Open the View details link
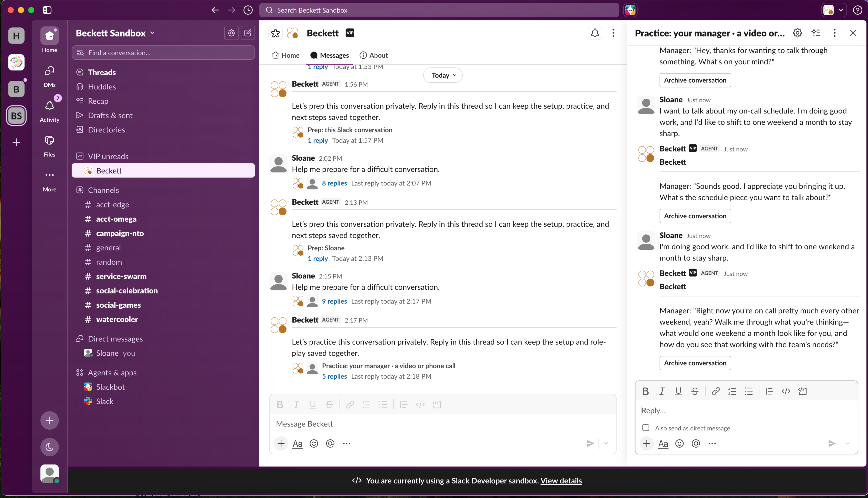This screenshot has width=868, height=498. 561,481
